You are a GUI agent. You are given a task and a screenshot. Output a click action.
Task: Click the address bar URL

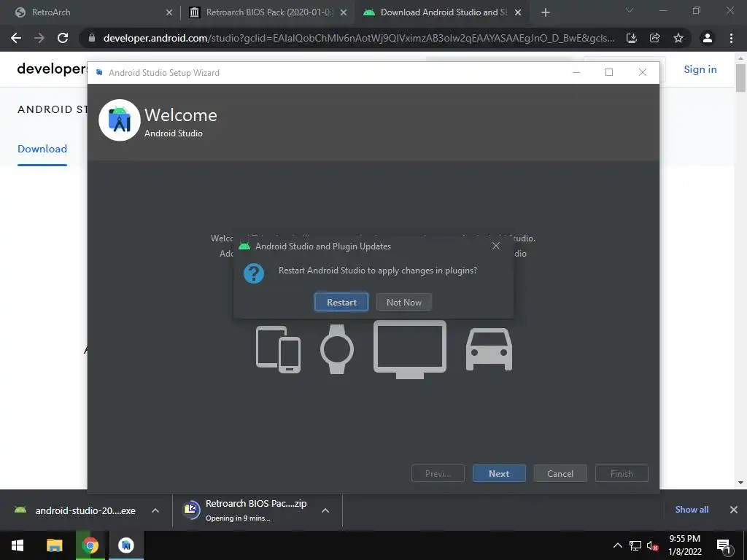358,38
